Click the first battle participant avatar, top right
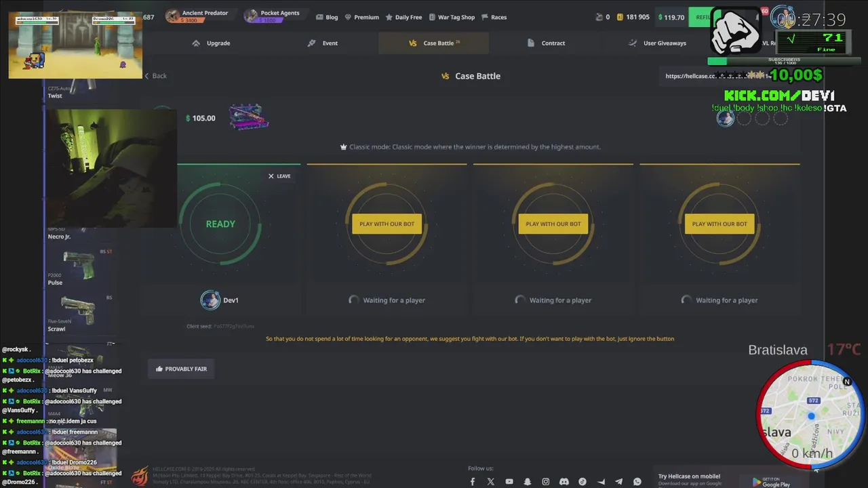The width and height of the screenshot is (868, 488). (x=726, y=119)
